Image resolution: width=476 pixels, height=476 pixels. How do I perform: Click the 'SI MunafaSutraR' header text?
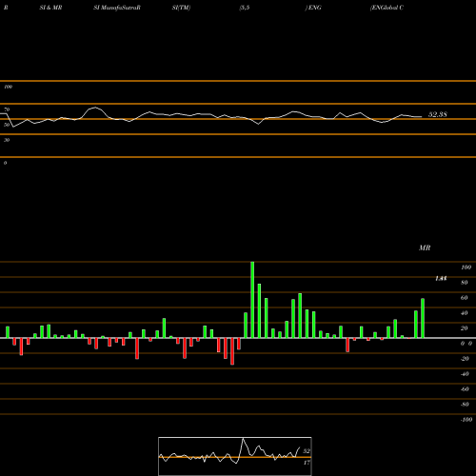(117, 8)
